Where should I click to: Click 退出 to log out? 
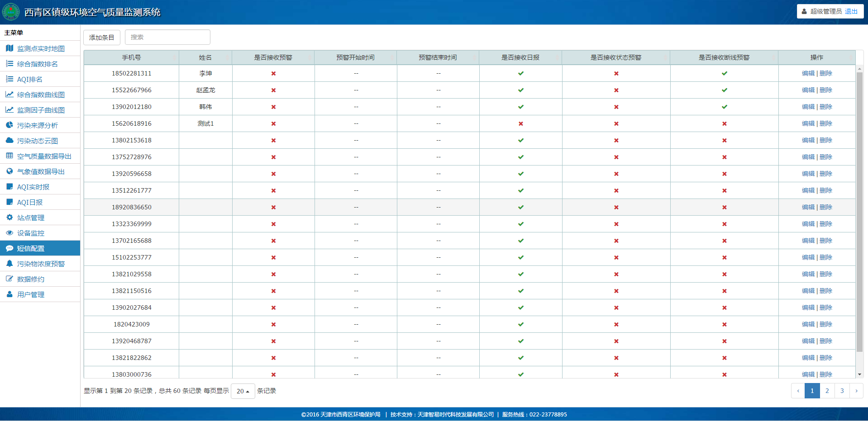click(x=851, y=11)
